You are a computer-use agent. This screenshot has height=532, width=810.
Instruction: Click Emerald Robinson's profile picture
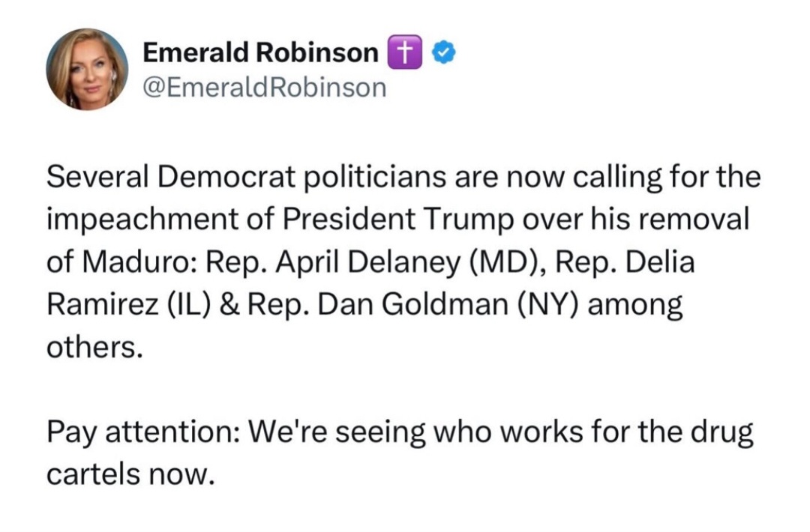pyautogui.click(x=87, y=70)
